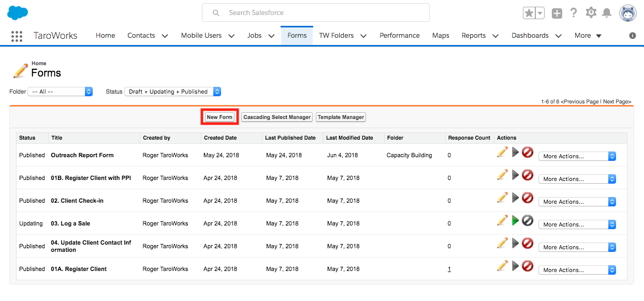Open Cascading Select Manager
Image resolution: width=644 pixels, height=301 pixels.
pos(277,117)
